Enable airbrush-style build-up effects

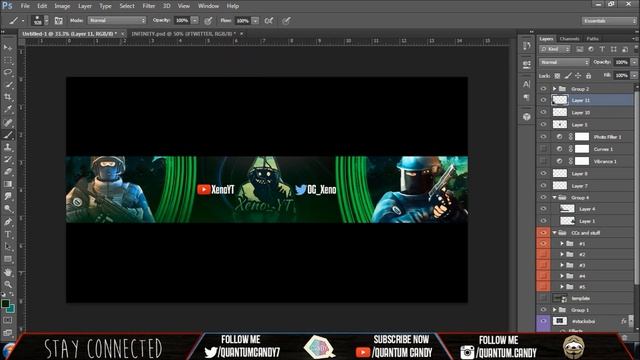pos(269,20)
